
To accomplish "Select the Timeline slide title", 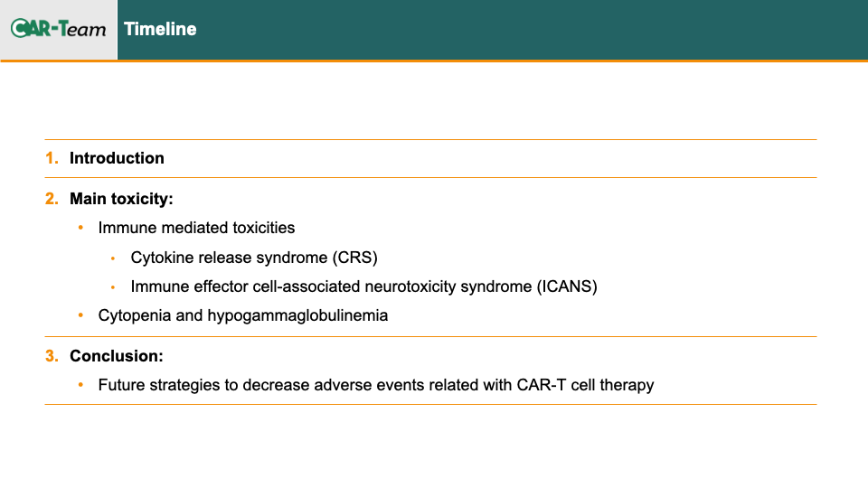I will [160, 29].
